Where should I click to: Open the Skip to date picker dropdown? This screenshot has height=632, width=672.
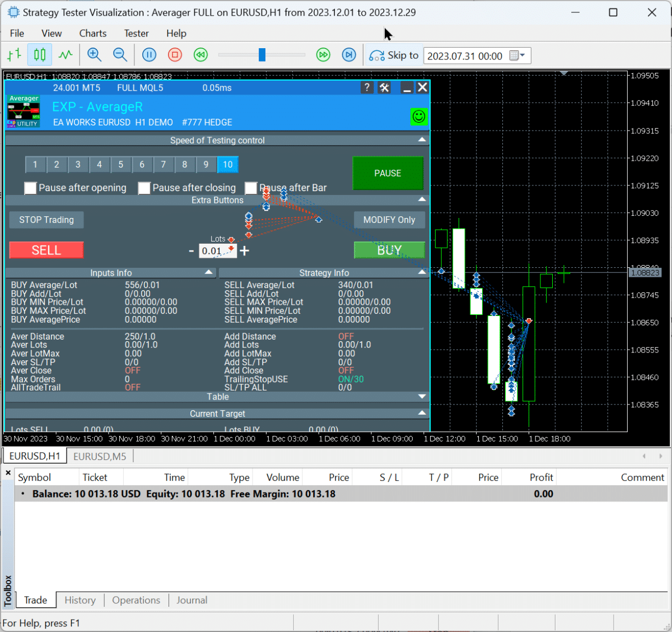click(x=517, y=55)
